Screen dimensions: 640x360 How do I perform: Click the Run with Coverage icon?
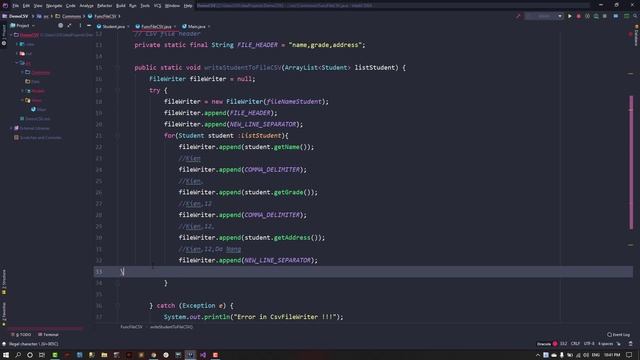587,16
